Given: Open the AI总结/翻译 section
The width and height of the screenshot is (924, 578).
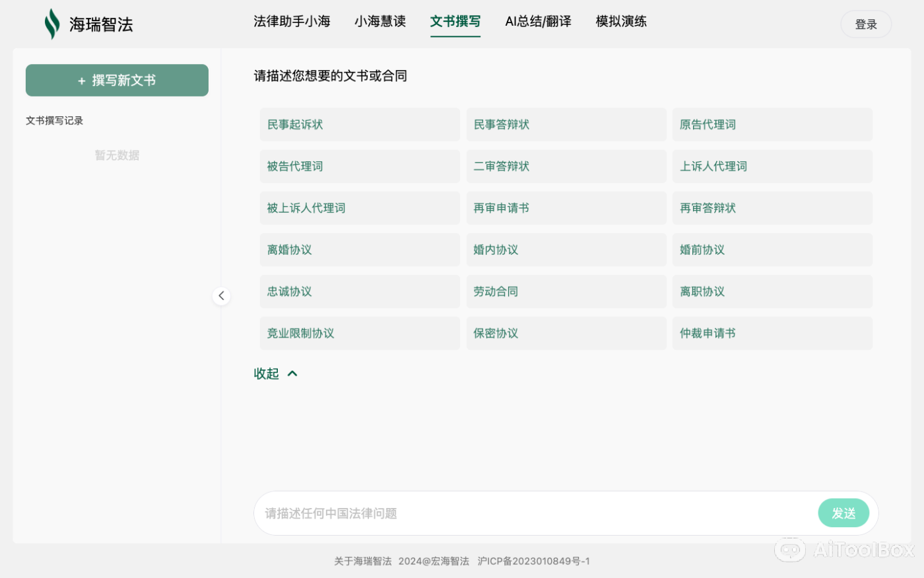Looking at the screenshot, I should (x=538, y=21).
